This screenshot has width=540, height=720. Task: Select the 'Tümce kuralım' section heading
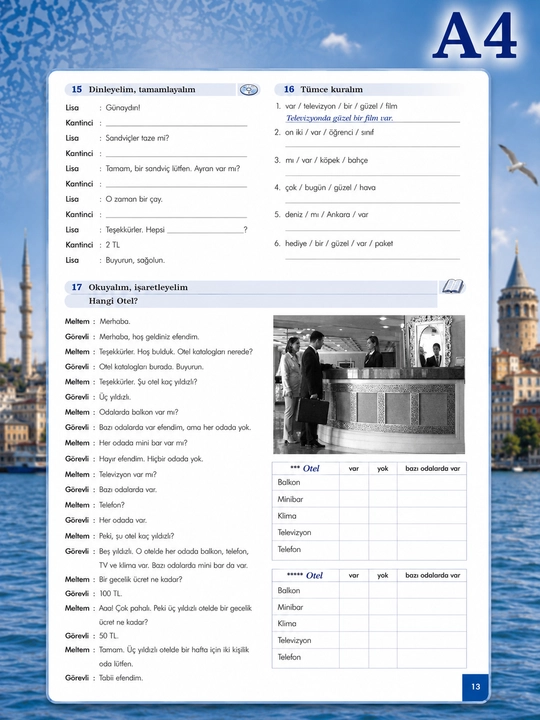coord(332,89)
